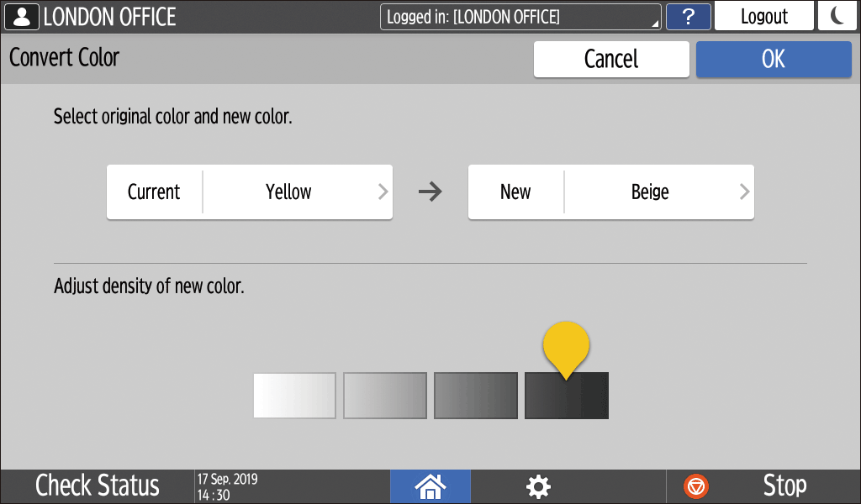The height and width of the screenshot is (504, 861).
Task: Go to the Home screen icon
Action: pyautogui.click(x=430, y=486)
